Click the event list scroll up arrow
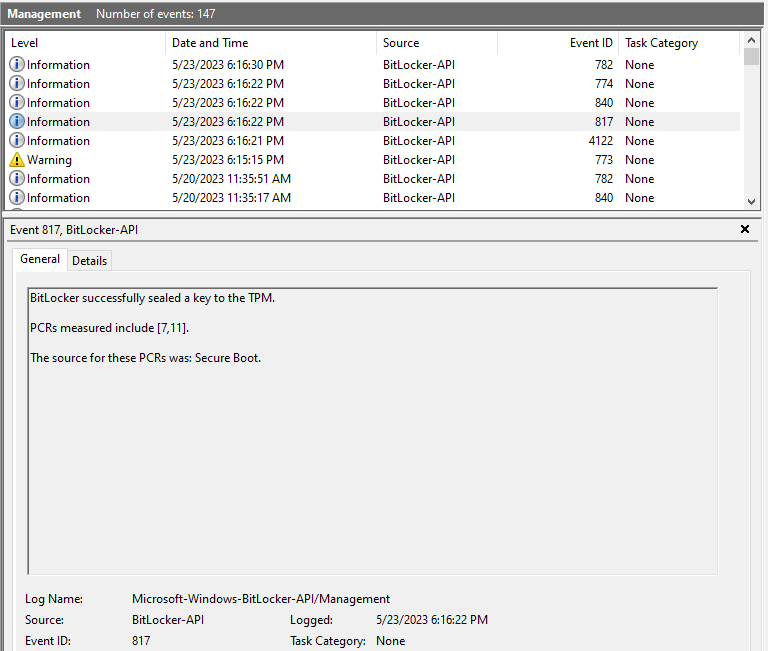 (x=751, y=41)
